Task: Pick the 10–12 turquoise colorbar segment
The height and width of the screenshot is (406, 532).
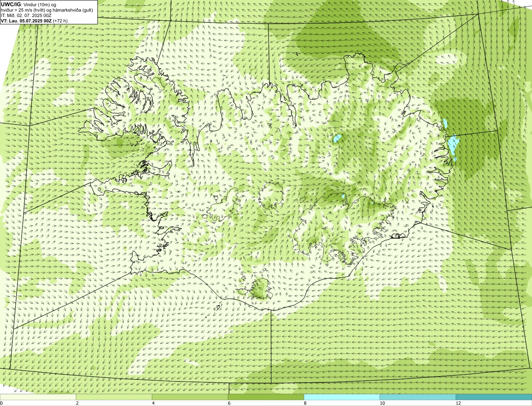Action: (x=418, y=397)
